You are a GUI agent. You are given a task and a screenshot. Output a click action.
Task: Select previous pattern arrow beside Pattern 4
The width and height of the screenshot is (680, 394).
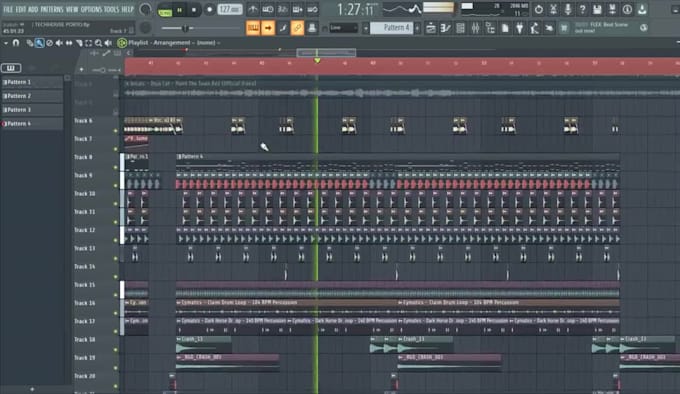(366, 28)
